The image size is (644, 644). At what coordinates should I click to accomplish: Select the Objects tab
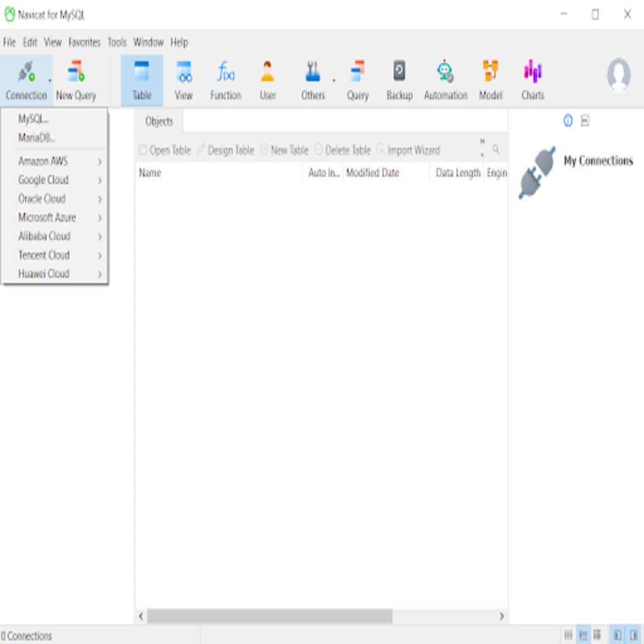click(x=159, y=121)
